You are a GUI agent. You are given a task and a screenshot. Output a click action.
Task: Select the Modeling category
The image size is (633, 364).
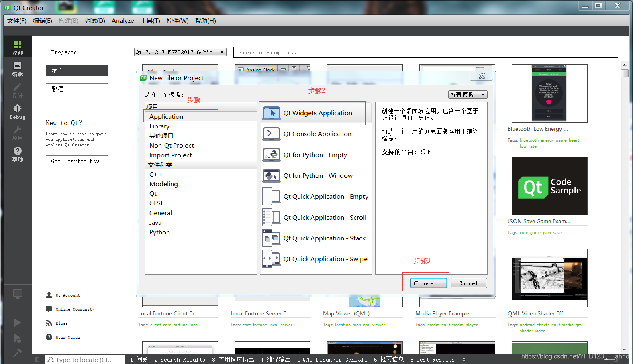pyautogui.click(x=201, y=184)
